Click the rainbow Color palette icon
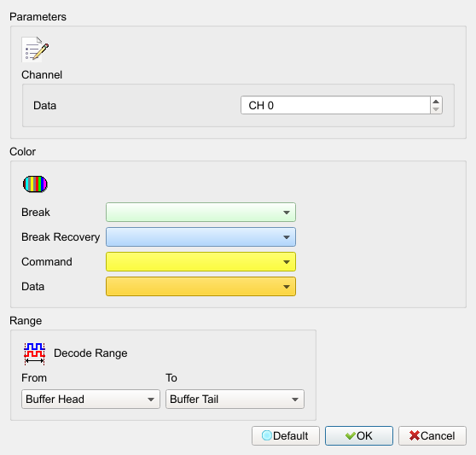Image resolution: width=476 pixels, height=455 pixels. point(35,184)
